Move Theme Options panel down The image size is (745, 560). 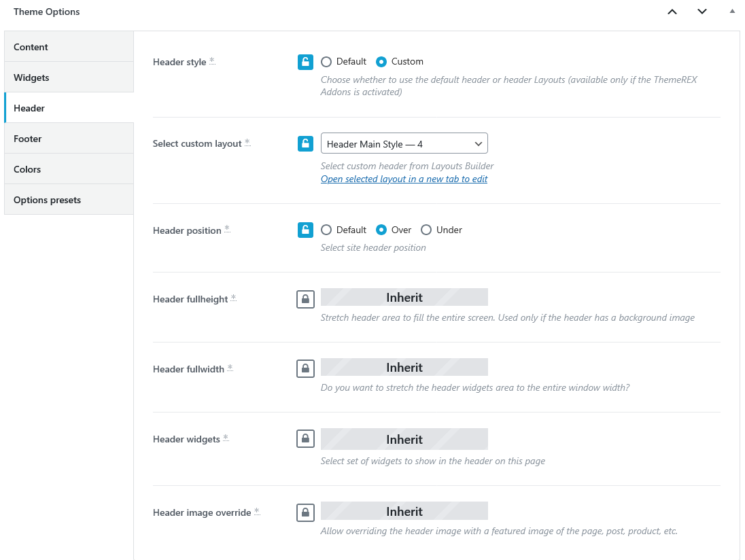click(701, 12)
